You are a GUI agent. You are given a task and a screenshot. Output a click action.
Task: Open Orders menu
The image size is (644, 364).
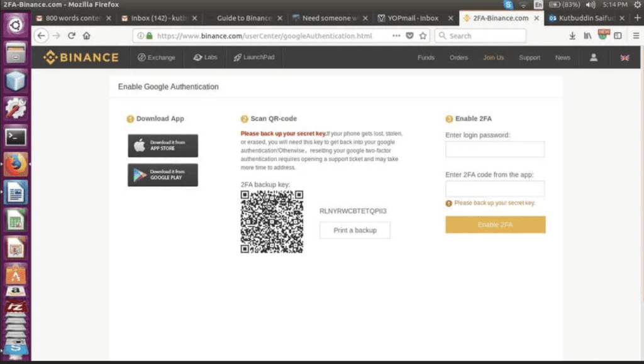(x=458, y=57)
